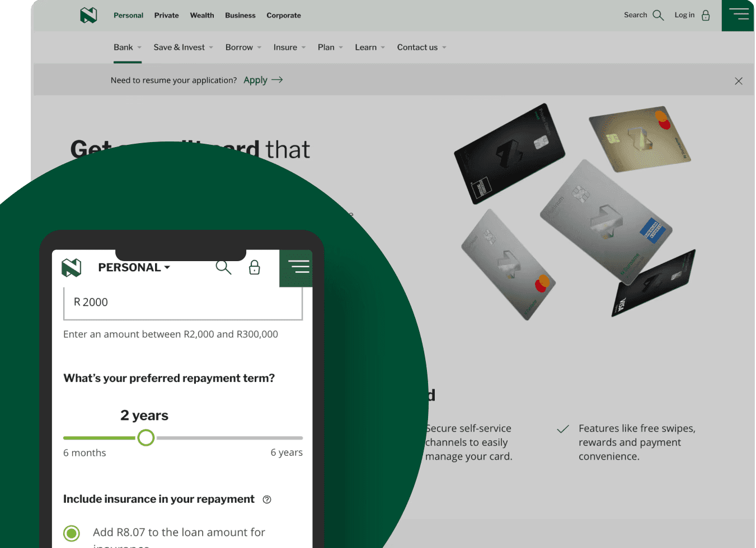Open the desktop Search magnifier icon

(658, 15)
